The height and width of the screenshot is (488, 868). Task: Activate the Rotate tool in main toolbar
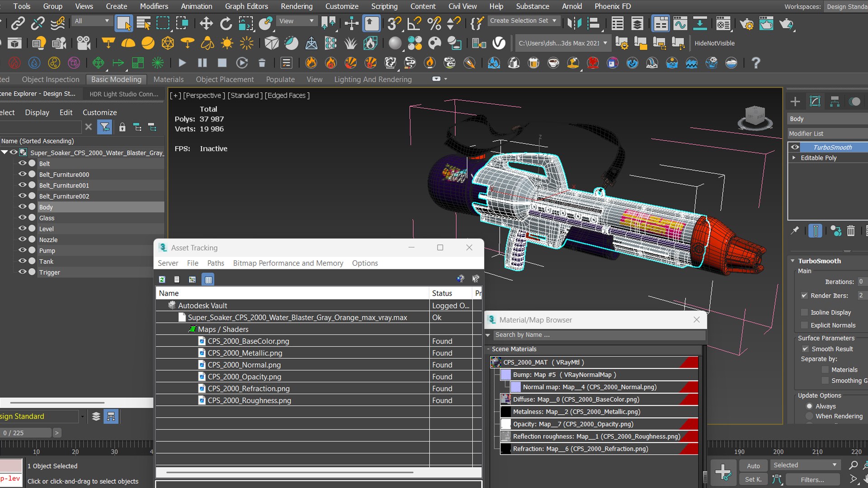226,23
